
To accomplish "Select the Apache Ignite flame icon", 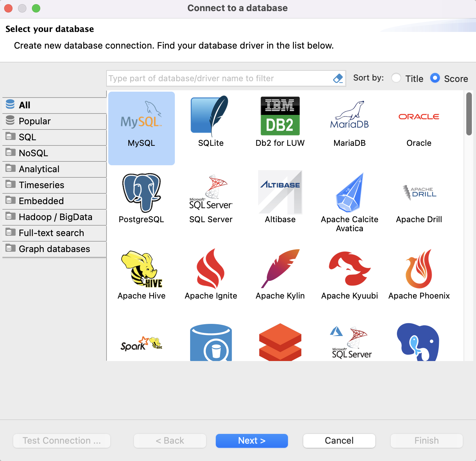I will coord(211,269).
